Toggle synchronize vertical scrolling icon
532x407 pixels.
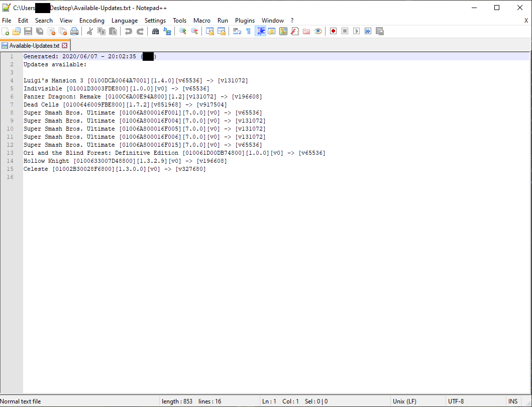point(209,31)
